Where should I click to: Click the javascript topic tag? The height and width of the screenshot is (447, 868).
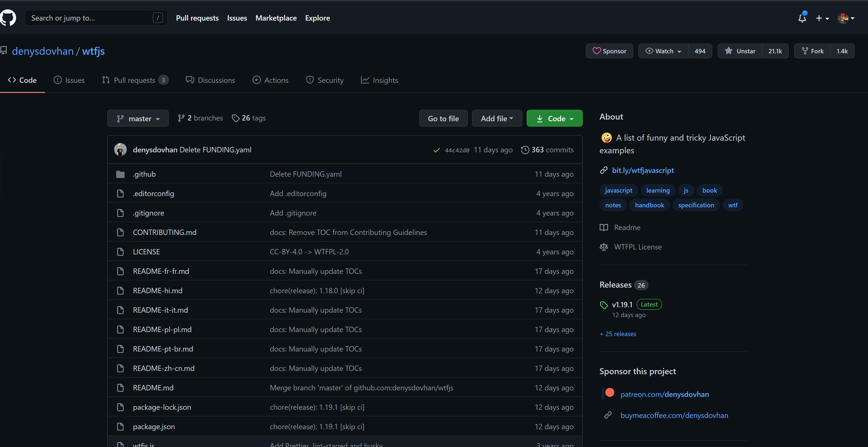618,190
